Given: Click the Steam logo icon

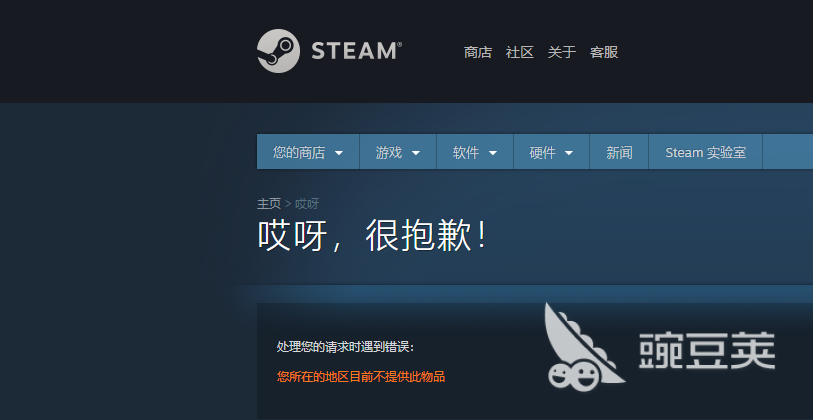Looking at the screenshot, I should click(278, 51).
